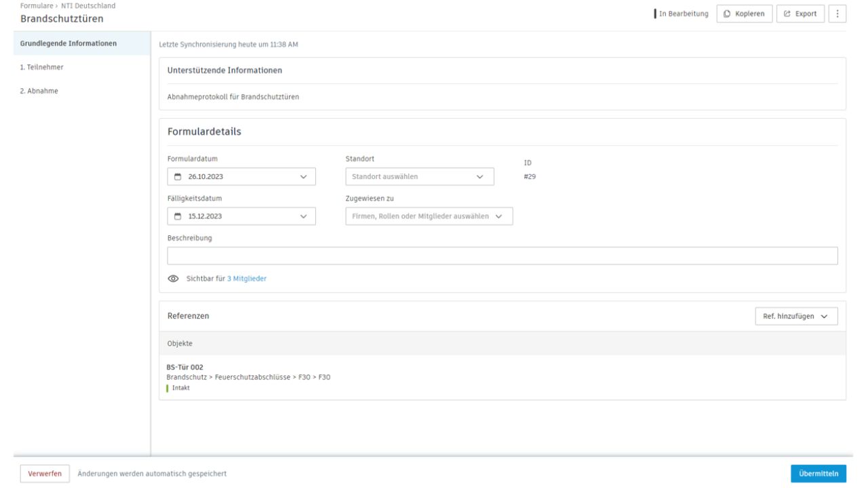Click Abnahmeprotokoll für Brandschutztüren text
This screenshot has height=488, width=868.
(x=233, y=97)
